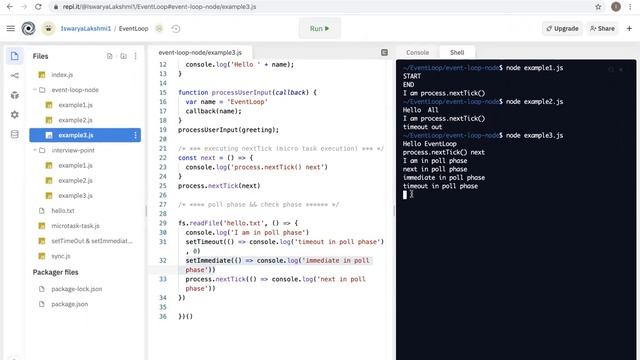Click the user avatar next to IswaryaLakshmi1
Image resolution: width=640 pixels, height=360 pixels.
(49, 29)
